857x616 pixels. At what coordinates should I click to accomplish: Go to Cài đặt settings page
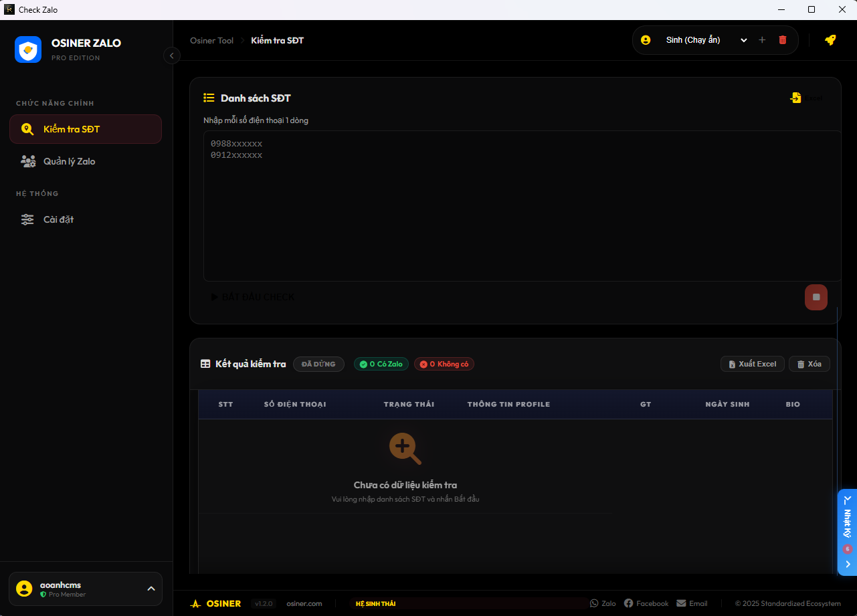[58, 219]
